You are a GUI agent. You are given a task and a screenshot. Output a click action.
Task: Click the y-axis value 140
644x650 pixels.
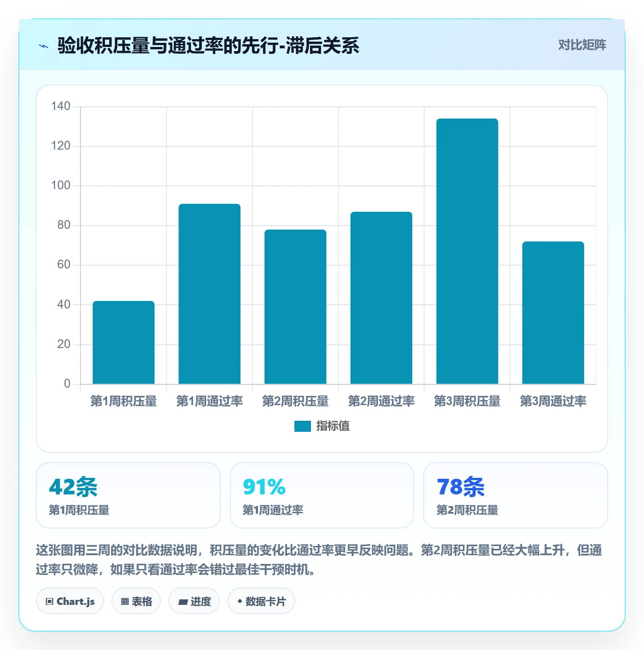61,106
